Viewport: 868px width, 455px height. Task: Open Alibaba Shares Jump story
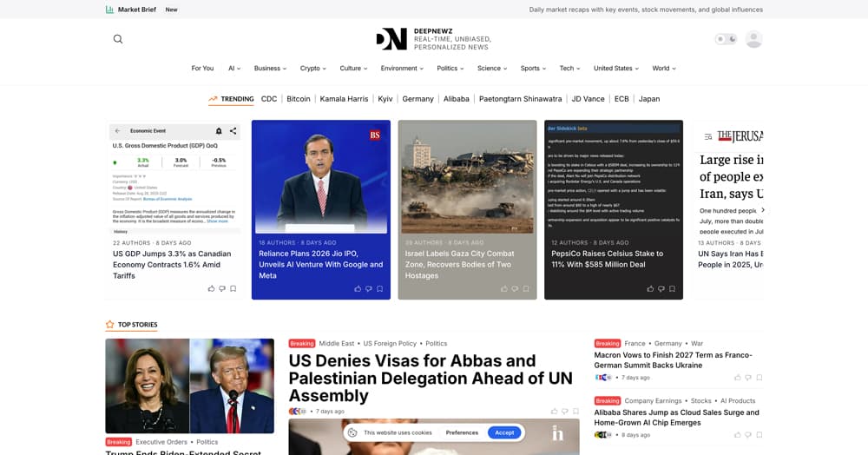(x=676, y=418)
